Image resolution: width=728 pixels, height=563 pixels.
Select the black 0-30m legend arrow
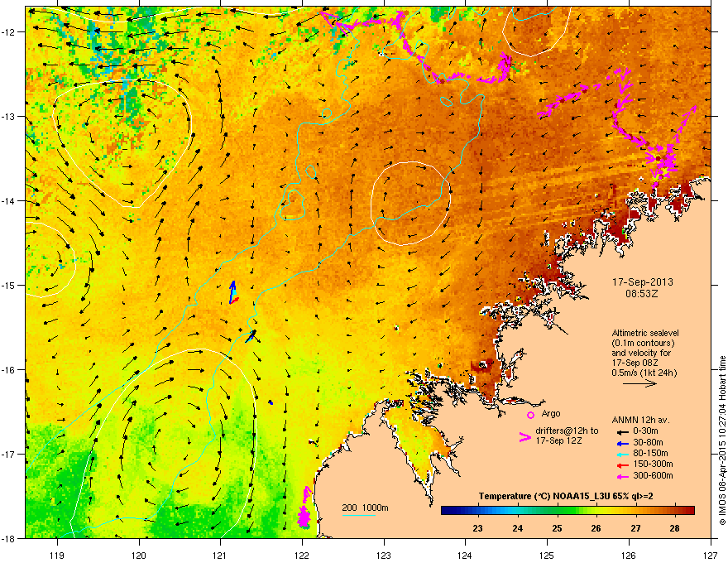pos(623,432)
